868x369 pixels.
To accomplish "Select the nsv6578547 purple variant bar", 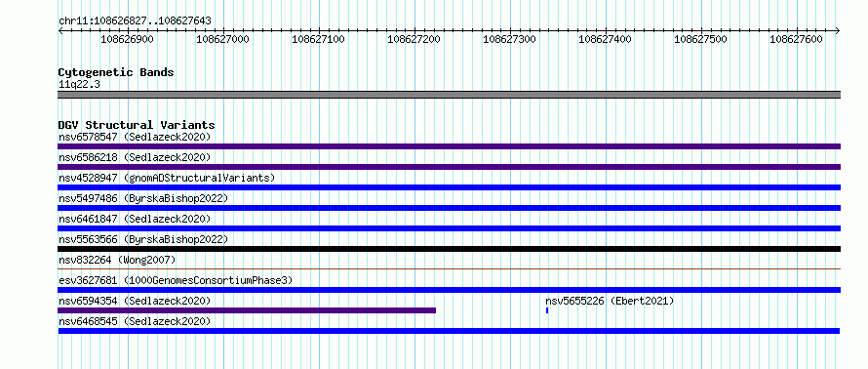I will [x=449, y=146].
